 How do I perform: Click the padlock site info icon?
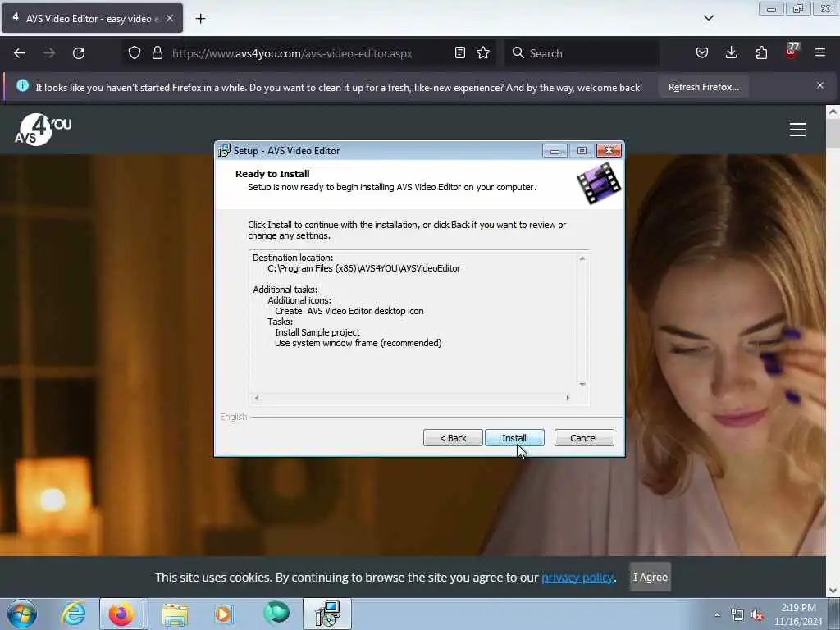[157, 52]
